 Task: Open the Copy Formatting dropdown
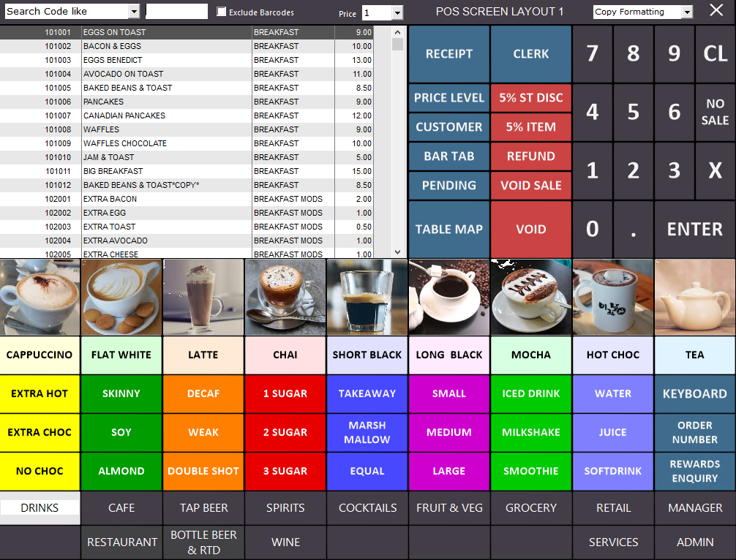point(686,12)
